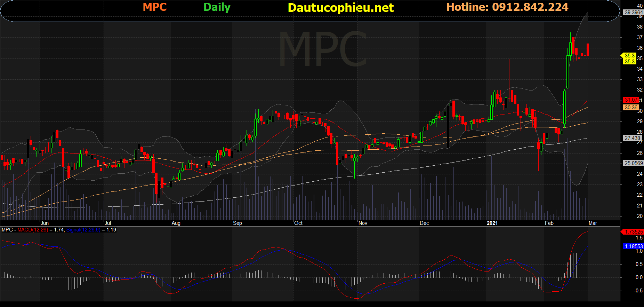644x307 pixels.
Task: Click the 34 price axis label
Action: 640,69
